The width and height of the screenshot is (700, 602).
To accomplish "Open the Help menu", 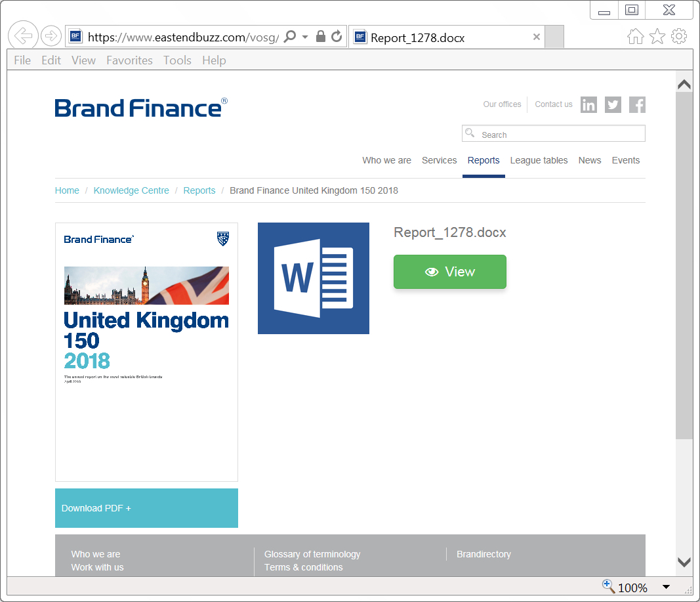I will (214, 60).
